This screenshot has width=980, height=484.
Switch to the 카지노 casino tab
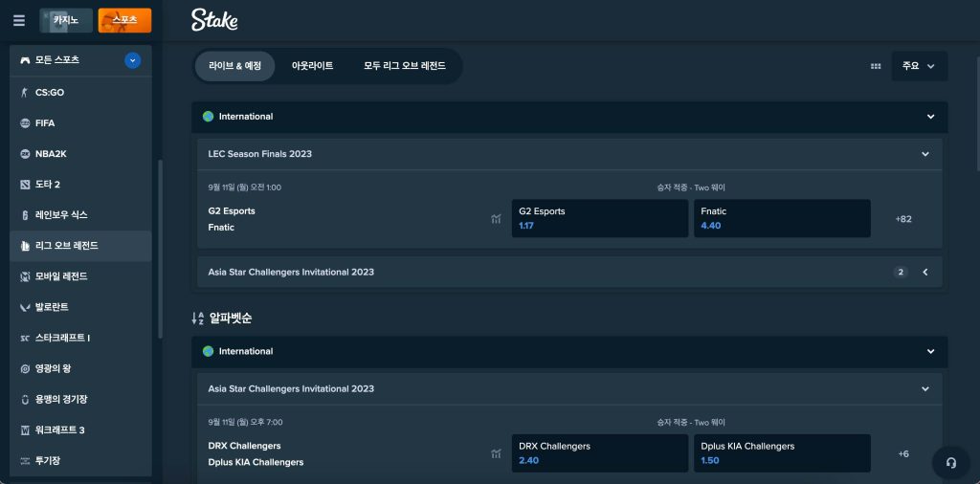click(x=66, y=21)
